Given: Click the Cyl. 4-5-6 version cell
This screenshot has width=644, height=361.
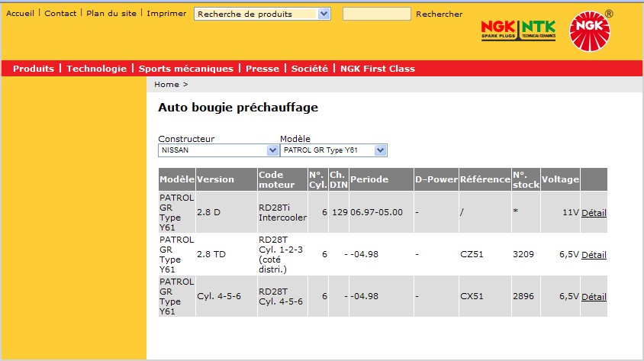Looking at the screenshot, I should coord(227,296).
